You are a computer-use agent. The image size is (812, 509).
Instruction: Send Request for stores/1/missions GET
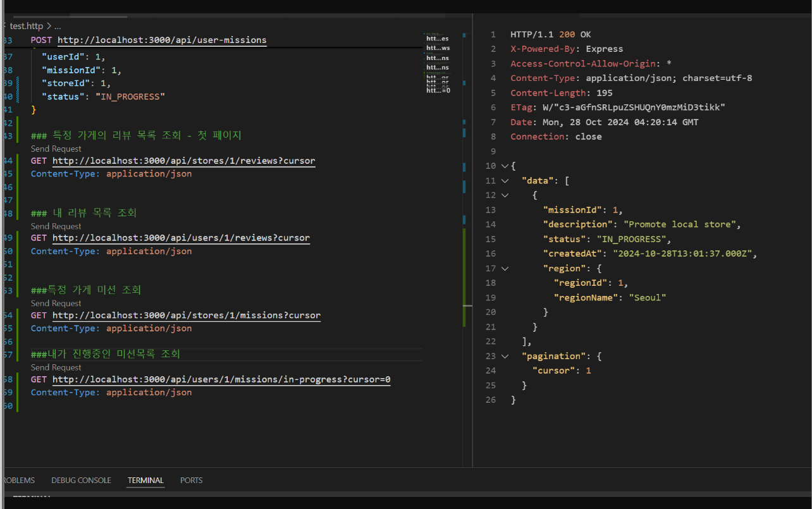pos(56,304)
